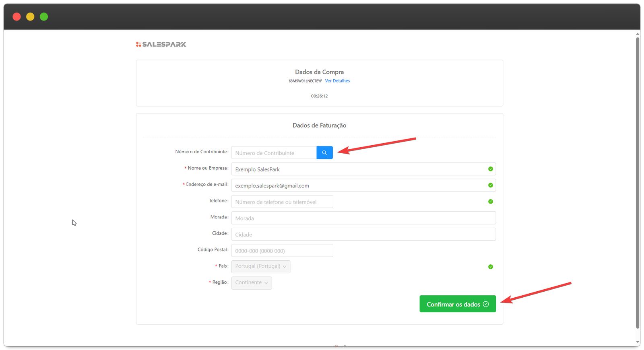Open the Ver Detalhes link

(337, 81)
